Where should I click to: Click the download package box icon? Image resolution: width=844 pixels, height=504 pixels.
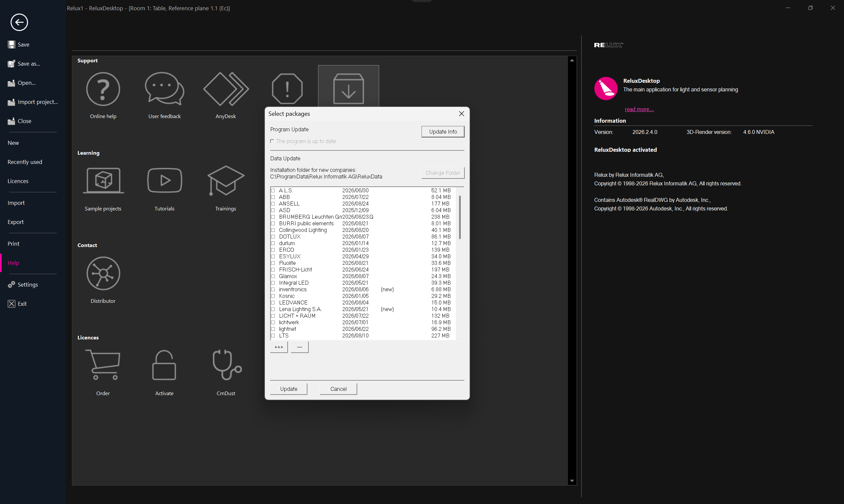point(348,88)
